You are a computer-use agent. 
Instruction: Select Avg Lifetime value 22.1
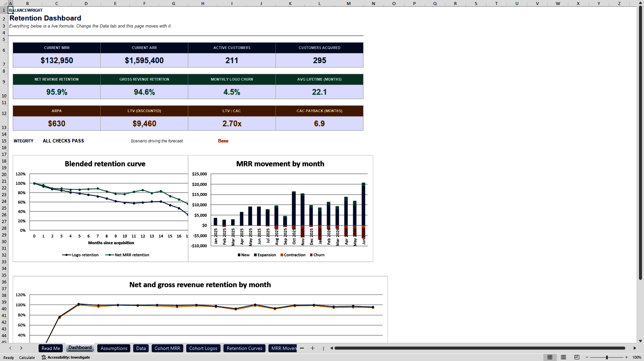click(x=319, y=92)
